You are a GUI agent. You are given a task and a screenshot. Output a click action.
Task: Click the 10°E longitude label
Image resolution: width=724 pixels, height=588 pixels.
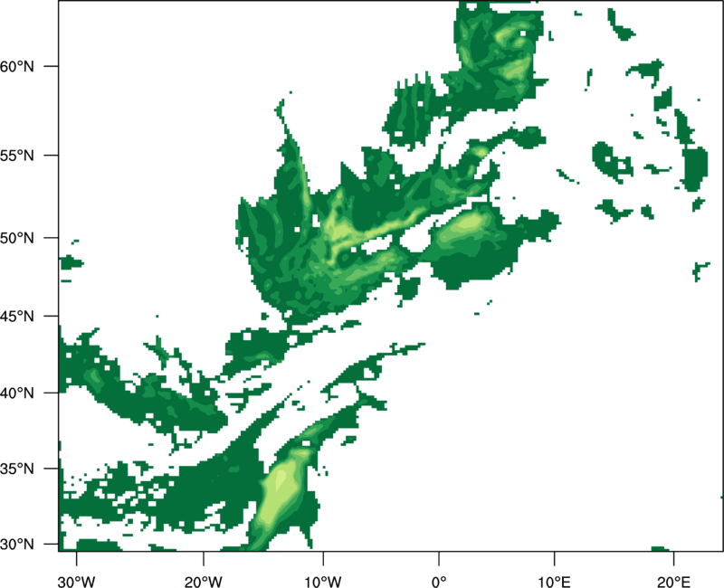pyautogui.click(x=554, y=581)
